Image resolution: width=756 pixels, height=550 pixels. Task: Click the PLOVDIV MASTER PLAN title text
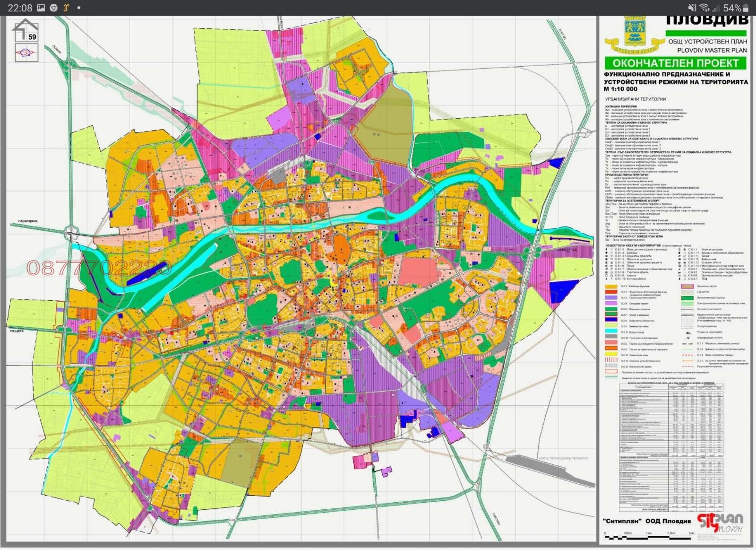(x=707, y=50)
